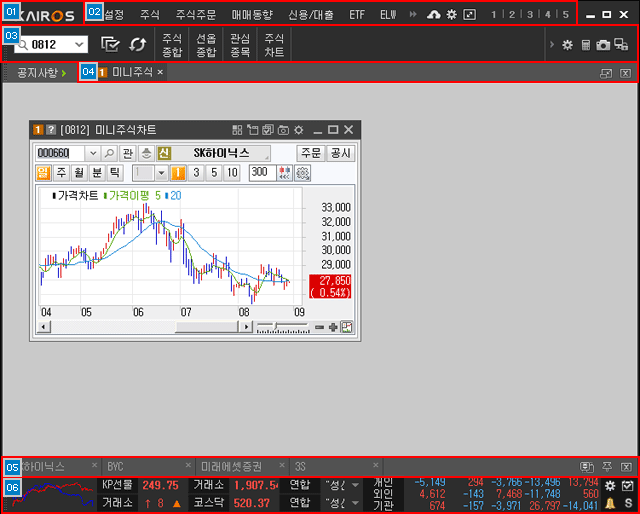Click the help question icon in chart window
The image size is (640, 514).
(x=51, y=130)
